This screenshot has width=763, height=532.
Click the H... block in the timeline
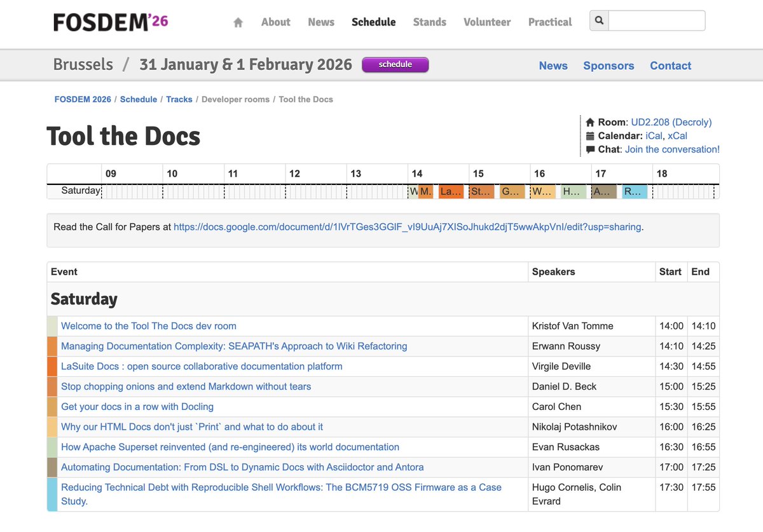pyautogui.click(x=574, y=191)
